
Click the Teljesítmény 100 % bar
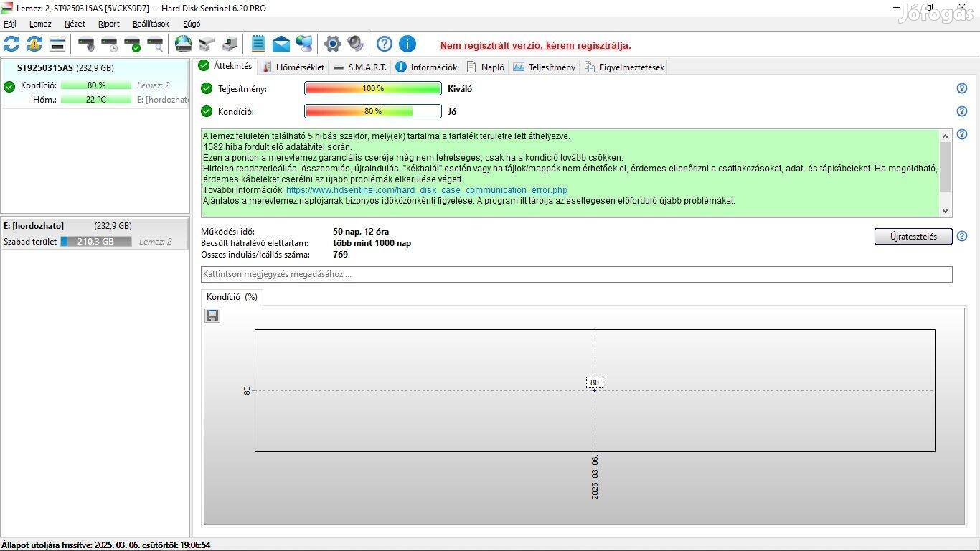click(x=373, y=88)
